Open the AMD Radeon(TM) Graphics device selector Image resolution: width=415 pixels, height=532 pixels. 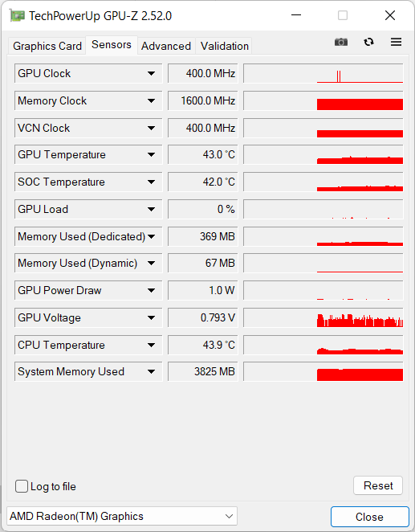pyautogui.click(x=122, y=516)
